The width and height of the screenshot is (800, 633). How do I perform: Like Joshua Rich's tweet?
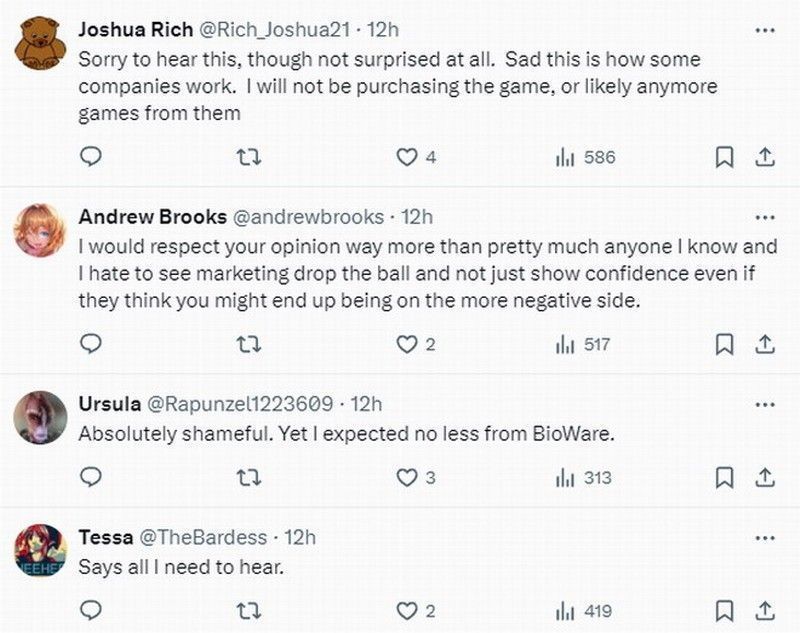tap(407, 157)
